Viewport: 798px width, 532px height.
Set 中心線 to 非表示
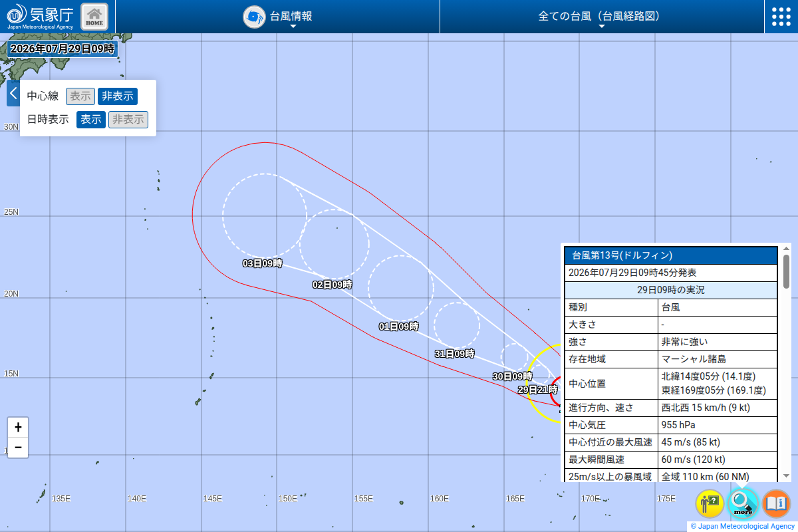[x=118, y=96]
